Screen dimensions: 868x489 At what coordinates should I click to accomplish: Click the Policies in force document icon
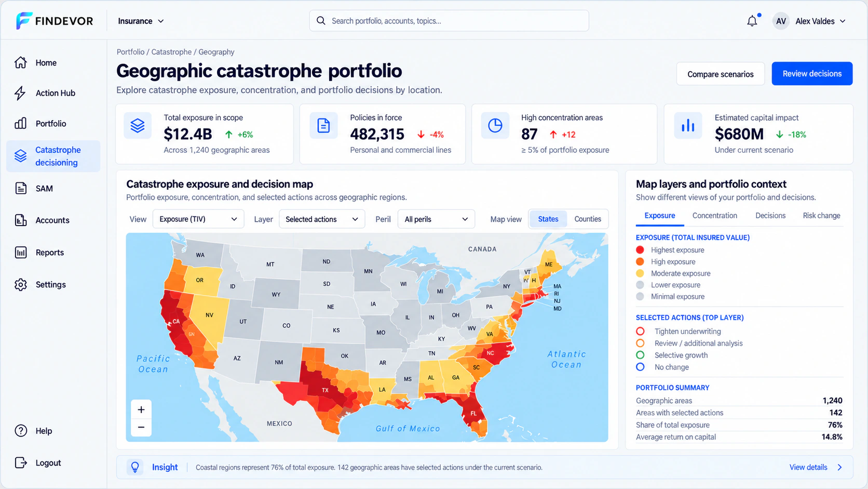tap(323, 126)
